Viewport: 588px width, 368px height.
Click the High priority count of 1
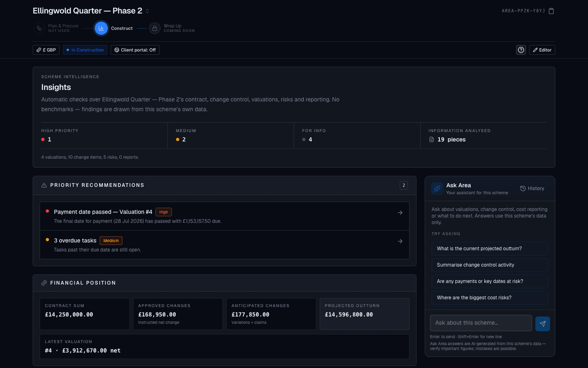[x=49, y=139]
